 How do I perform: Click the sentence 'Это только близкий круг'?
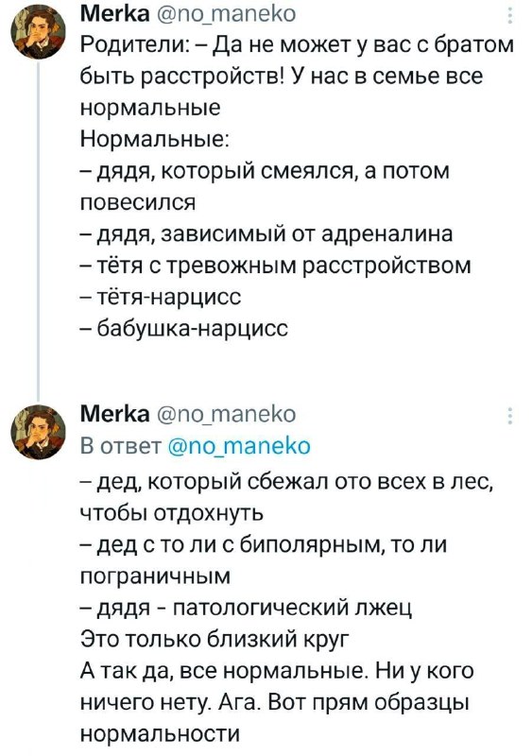214,639
